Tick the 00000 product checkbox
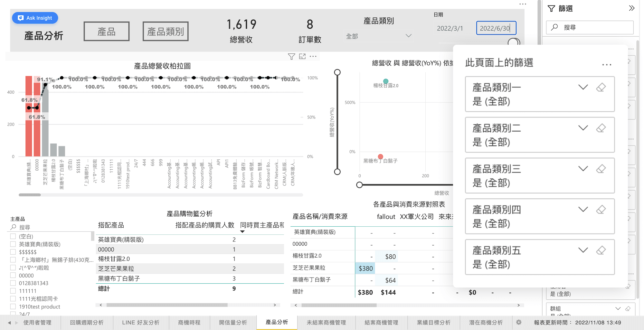Screen dimensions: 644x330 click(x=13, y=275)
